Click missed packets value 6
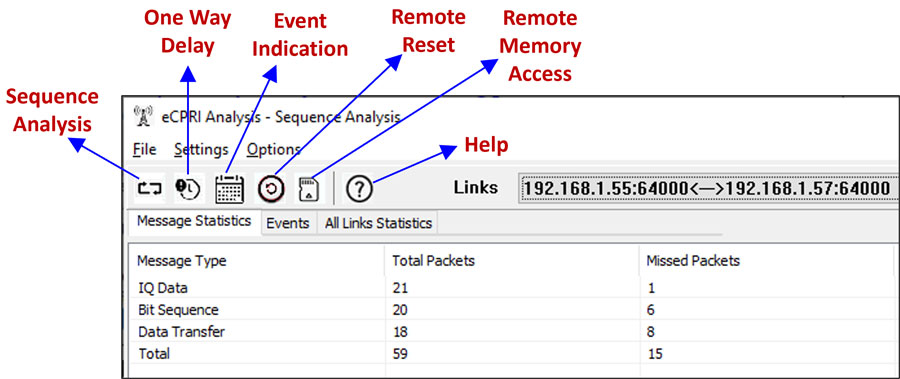Viewport: 900px width, 379px height. pyautogui.click(x=651, y=310)
